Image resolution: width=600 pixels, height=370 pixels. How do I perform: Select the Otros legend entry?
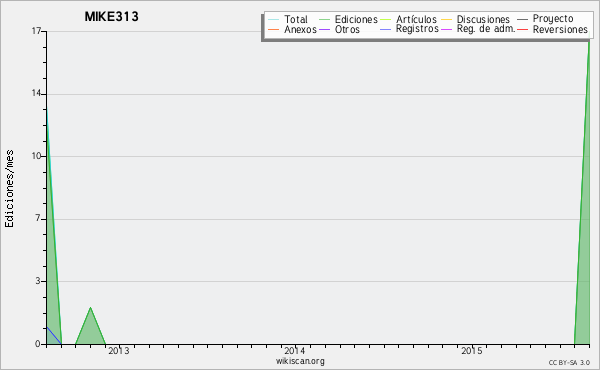(x=347, y=29)
